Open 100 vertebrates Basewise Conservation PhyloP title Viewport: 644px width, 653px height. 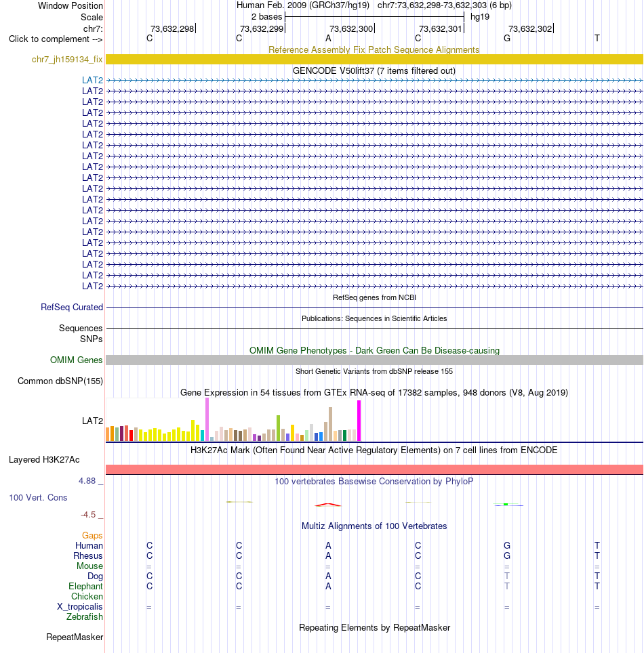click(x=374, y=481)
